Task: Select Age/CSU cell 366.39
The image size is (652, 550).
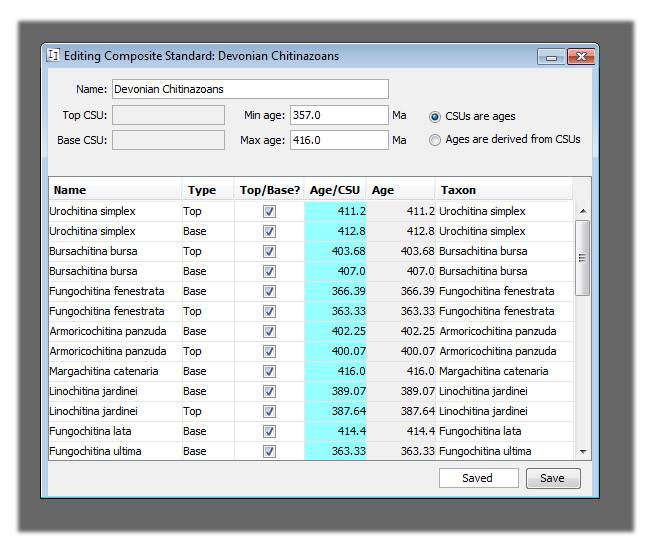Action: [335, 291]
